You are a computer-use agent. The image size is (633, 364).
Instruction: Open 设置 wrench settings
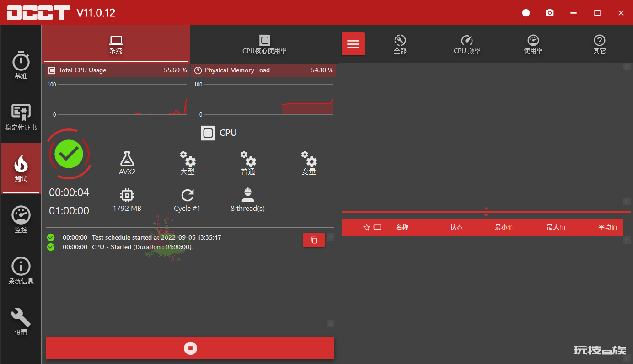(x=21, y=322)
